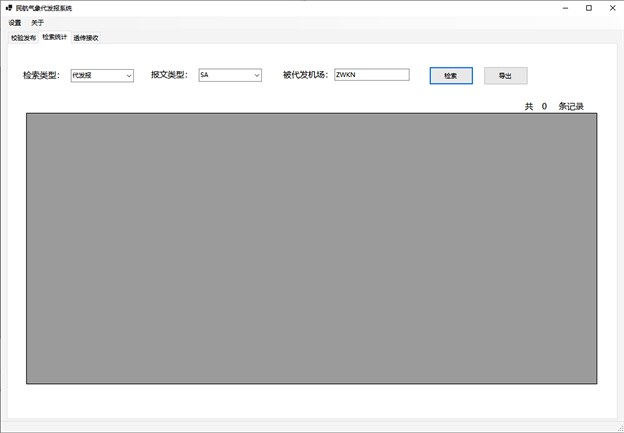Maximize the application window
Viewport: 624px width, 433px height.
[x=588, y=7]
